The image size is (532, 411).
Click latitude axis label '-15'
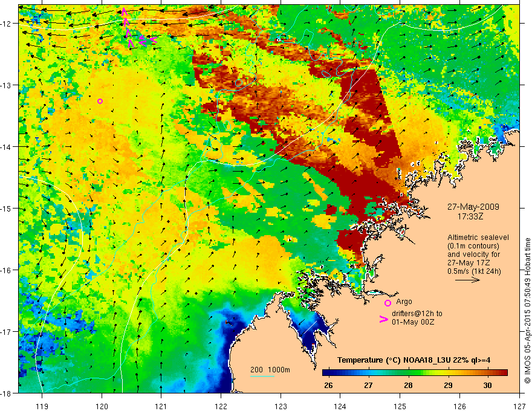(x=6, y=208)
